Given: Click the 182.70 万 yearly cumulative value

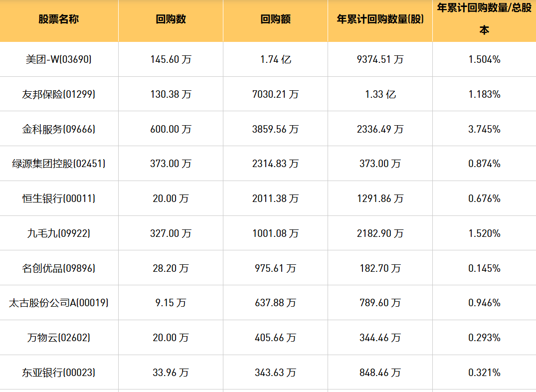Looking at the screenshot, I should pyautogui.click(x=380, y=268).
